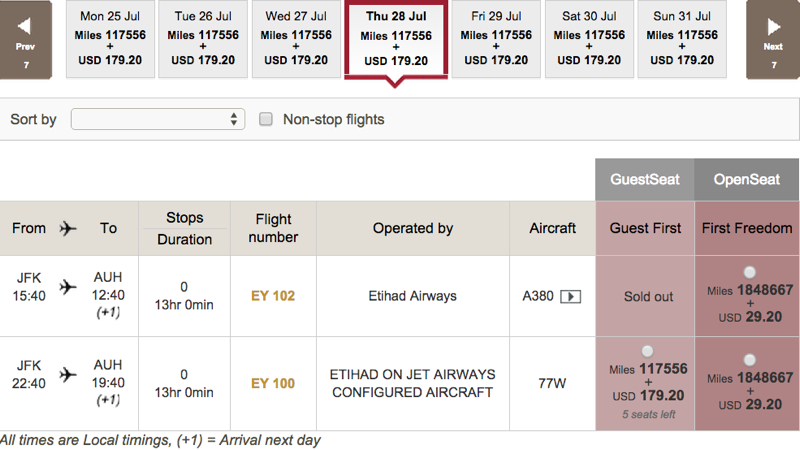Select First Freedom fare for EY 102
This screenshot has height=450, width=800.
click(x=749, y=272)
